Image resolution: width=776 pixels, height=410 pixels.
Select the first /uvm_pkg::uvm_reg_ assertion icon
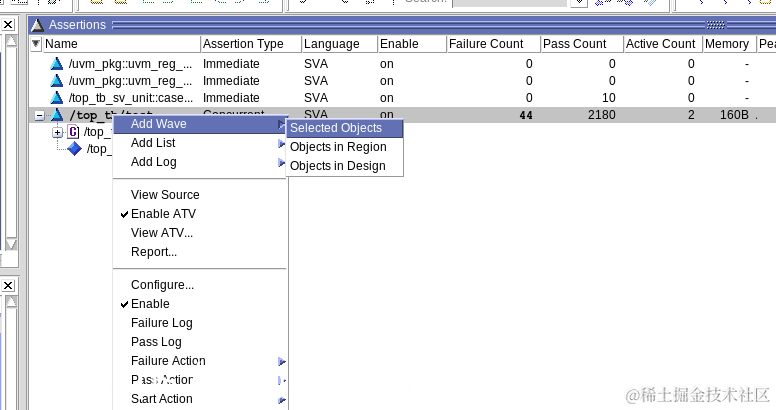coord(57,63)
